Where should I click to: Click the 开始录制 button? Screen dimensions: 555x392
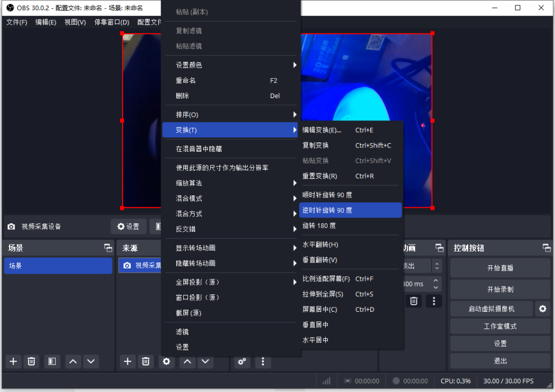pyautogui.click(x=499, y=288)
